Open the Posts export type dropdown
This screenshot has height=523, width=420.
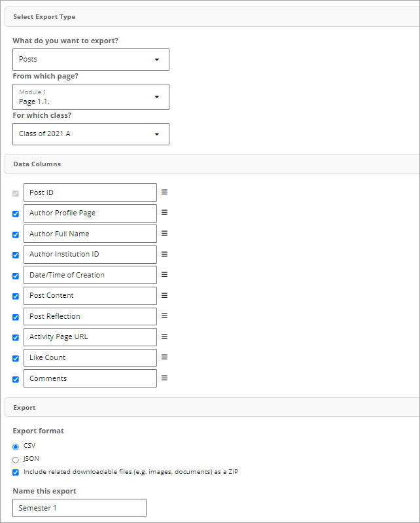tap(91, 60)
